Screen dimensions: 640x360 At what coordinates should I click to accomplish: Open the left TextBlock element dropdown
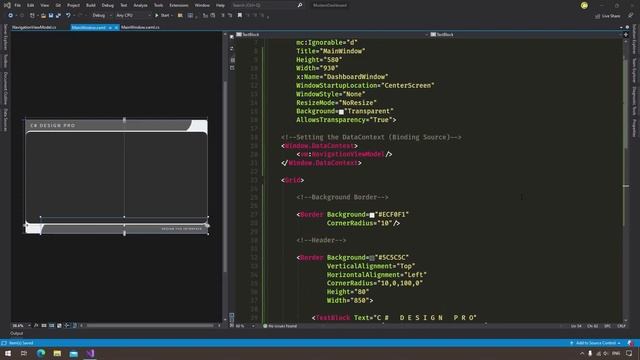click(x=331, y=35)
